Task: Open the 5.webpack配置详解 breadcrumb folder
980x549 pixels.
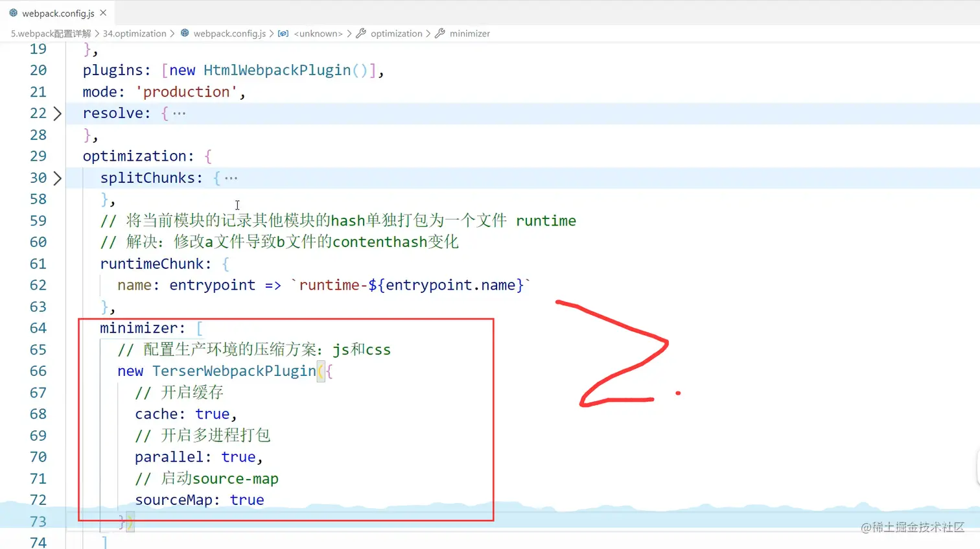Action: [51, 34]
